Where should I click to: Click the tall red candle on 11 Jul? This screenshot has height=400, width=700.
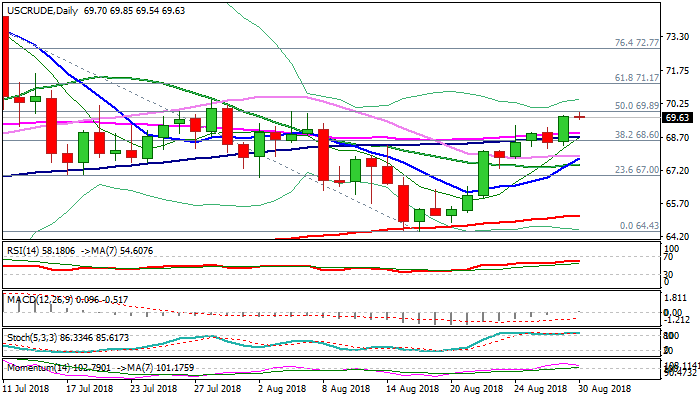pyautogui.click(x=5, y=62)
